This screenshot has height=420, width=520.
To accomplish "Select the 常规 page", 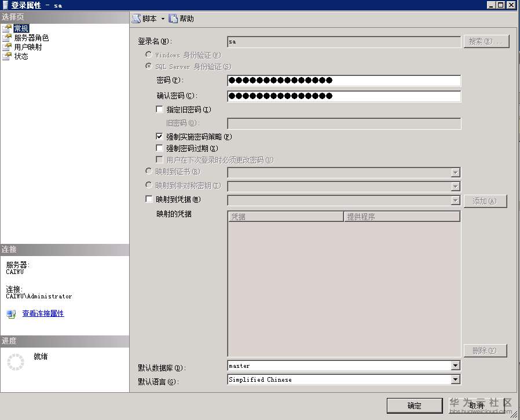I will [x=21, y=28].
